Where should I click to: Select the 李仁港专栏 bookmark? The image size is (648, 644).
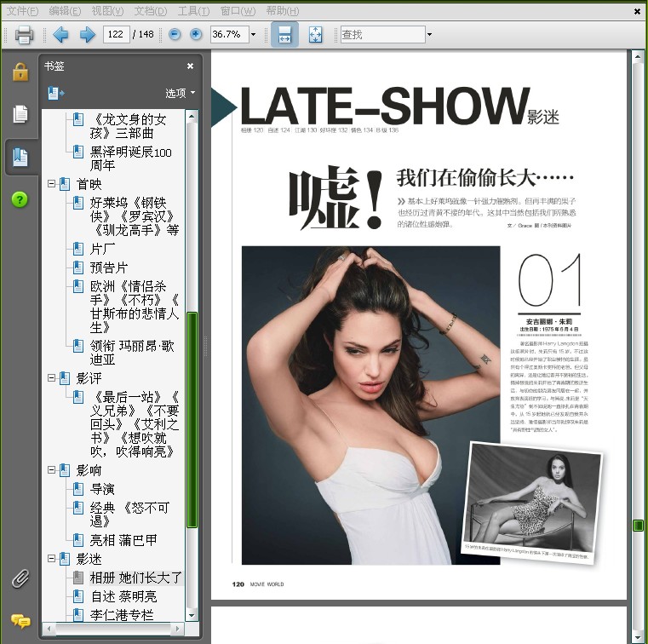122,615
